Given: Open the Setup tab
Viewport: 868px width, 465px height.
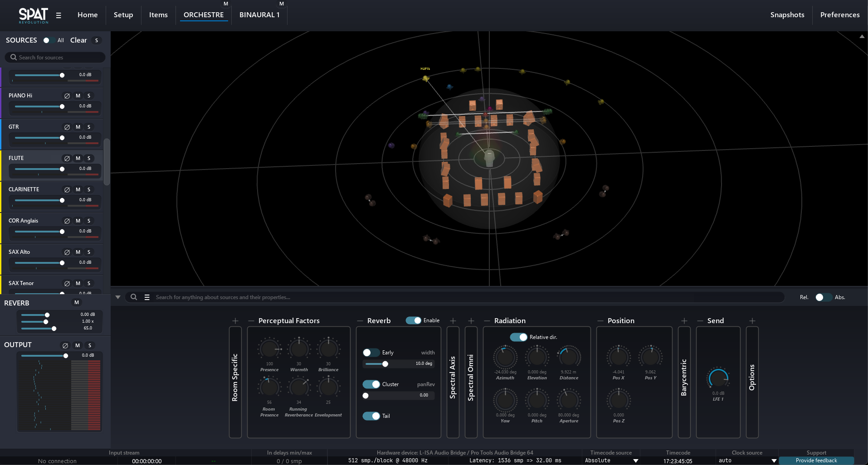Looking at the screenshot, I should (x=123, y=15).
